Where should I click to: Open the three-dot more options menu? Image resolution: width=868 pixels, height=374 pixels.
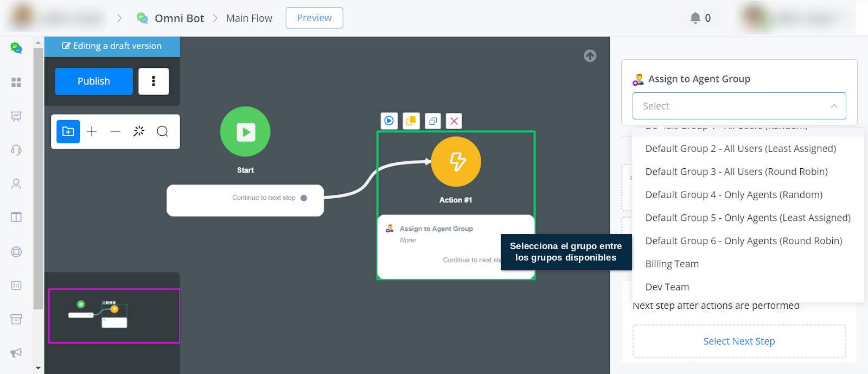click(154, 81)
